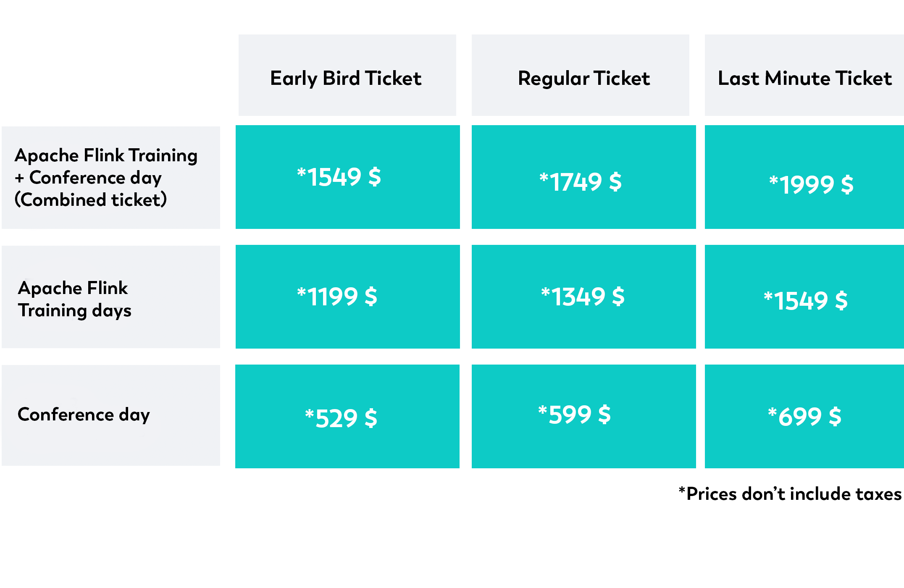The height and width of the screenshot is (588, 904).
Task: Select the Last Minute Ticket column header
Action: [804, 75]
